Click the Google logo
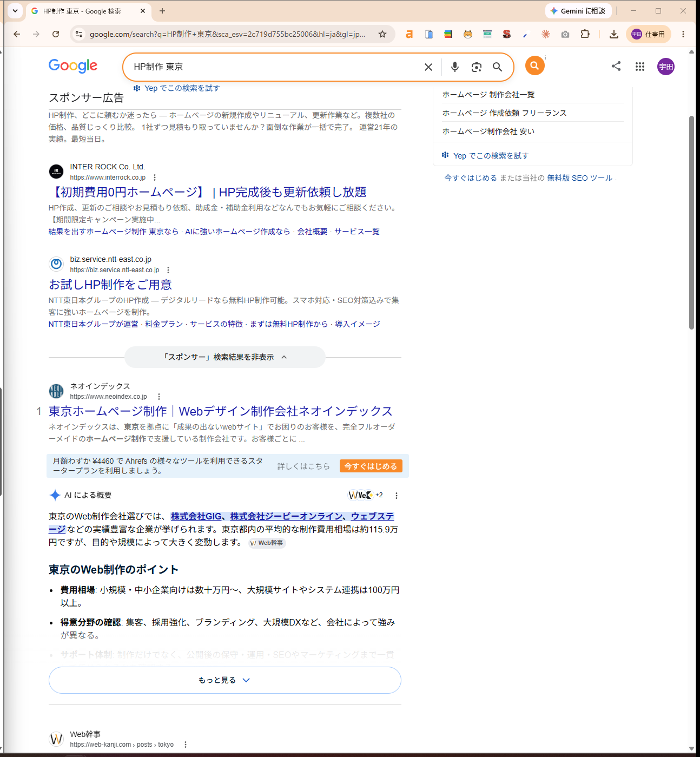Image resolution: width=700 pixels, height=757 pixels. [73, 66]
